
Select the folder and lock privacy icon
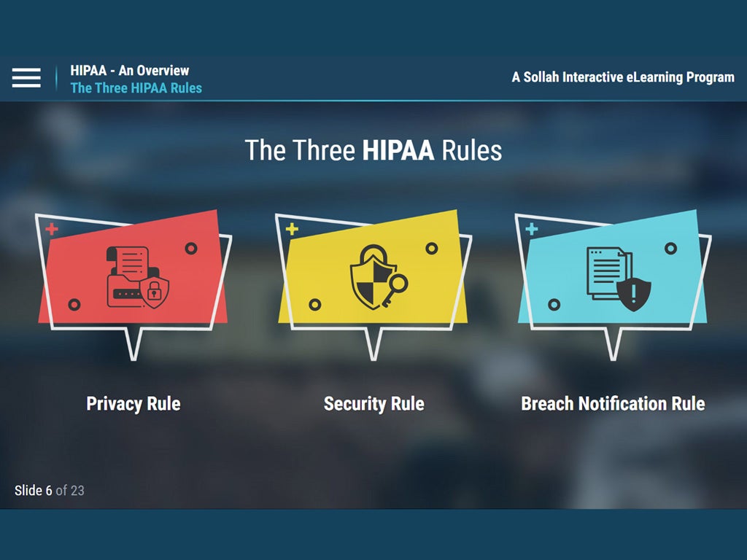(x=137, y=277)
